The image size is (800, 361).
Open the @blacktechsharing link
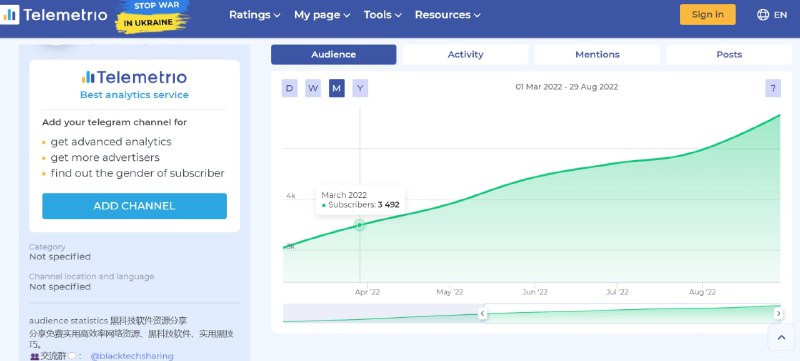pos(132,356)
